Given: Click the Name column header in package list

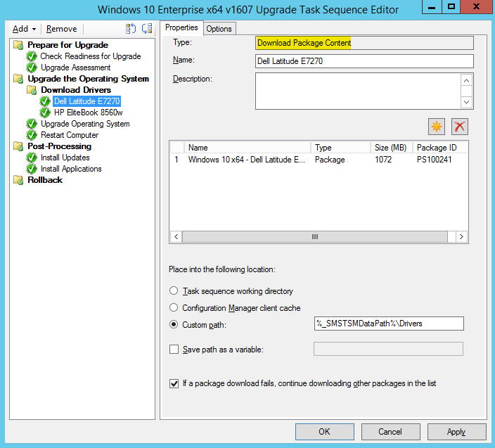Looking at the screenshot, I should [247, 148].
